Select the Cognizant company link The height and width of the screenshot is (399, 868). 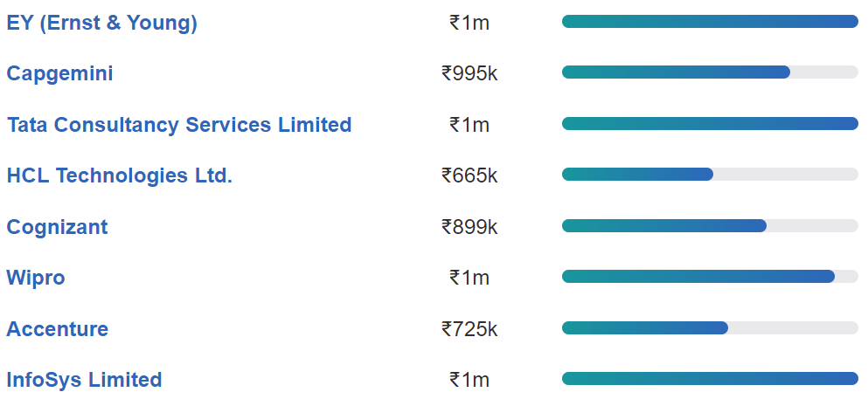pos(57,227)
